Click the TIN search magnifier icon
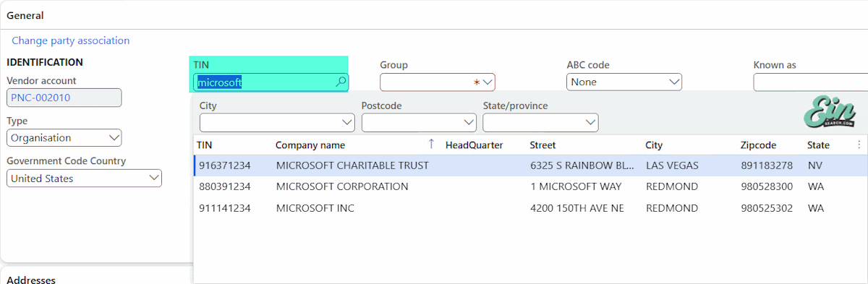868x284 pixels. (x=341, y=82)
